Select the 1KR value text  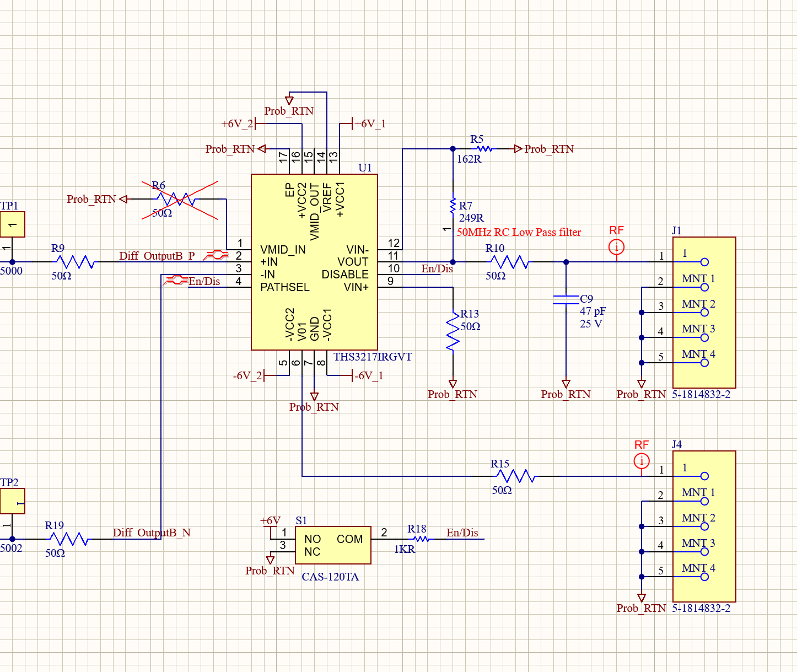pos(405,549)
